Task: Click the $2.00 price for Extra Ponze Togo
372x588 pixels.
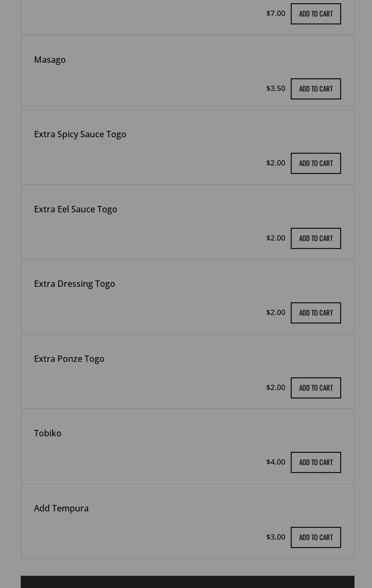Action: (276, 387)
